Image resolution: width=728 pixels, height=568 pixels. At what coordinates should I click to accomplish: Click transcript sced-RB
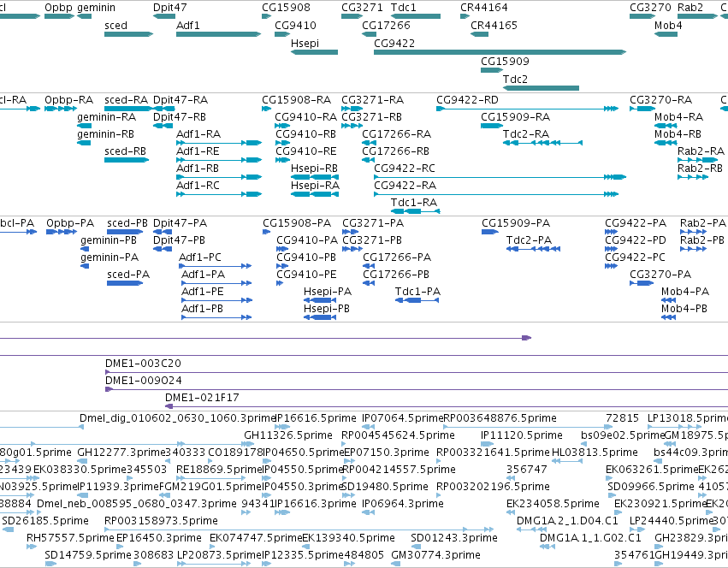[x=127, y=160]
